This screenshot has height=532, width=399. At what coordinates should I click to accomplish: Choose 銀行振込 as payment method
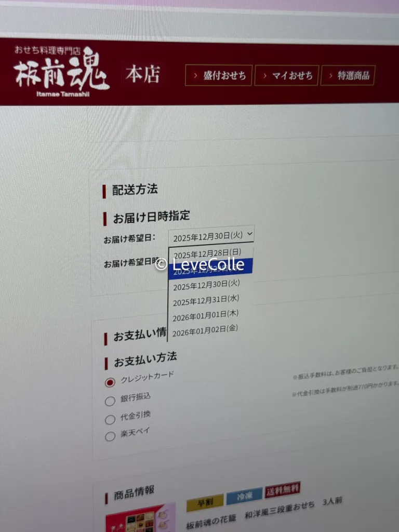(x=110, y=401)
